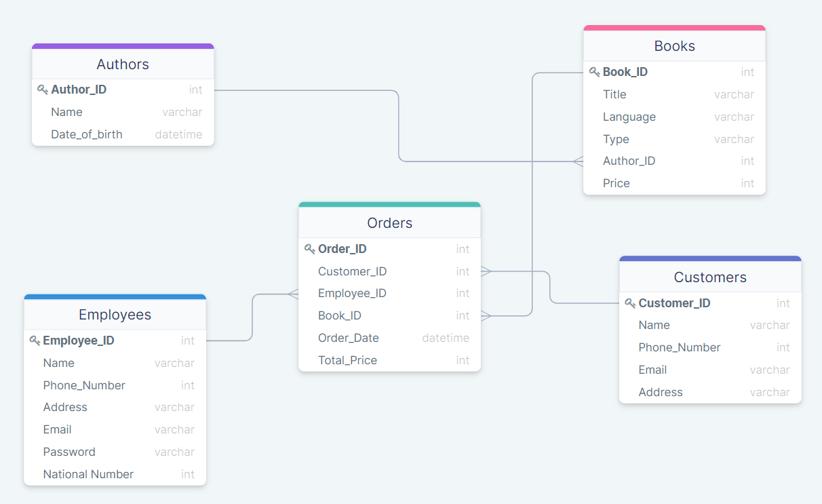Select the Employee_ID primary key in Employees
This screenshot has width=822, height=504.
115,341
